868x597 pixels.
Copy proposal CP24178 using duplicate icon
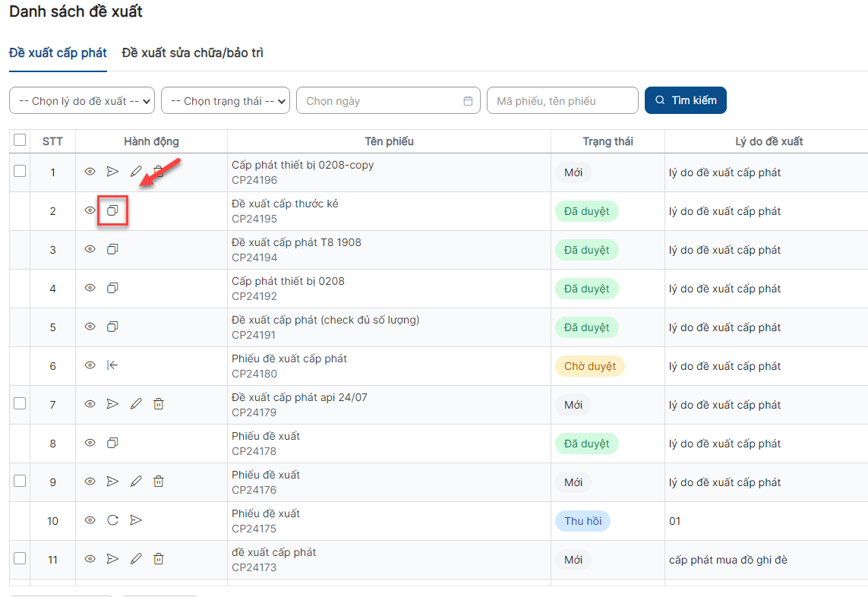coord(112,443)
